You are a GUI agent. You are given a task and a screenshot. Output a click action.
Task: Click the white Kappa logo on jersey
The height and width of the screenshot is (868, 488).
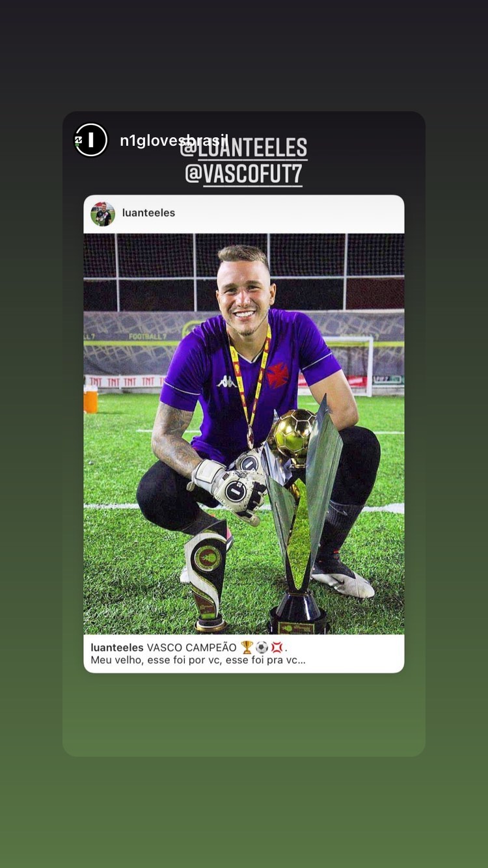tap(228, 381)
